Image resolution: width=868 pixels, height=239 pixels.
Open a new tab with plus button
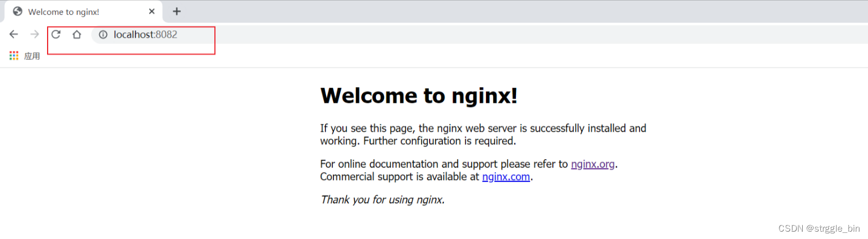coord(177,11)
